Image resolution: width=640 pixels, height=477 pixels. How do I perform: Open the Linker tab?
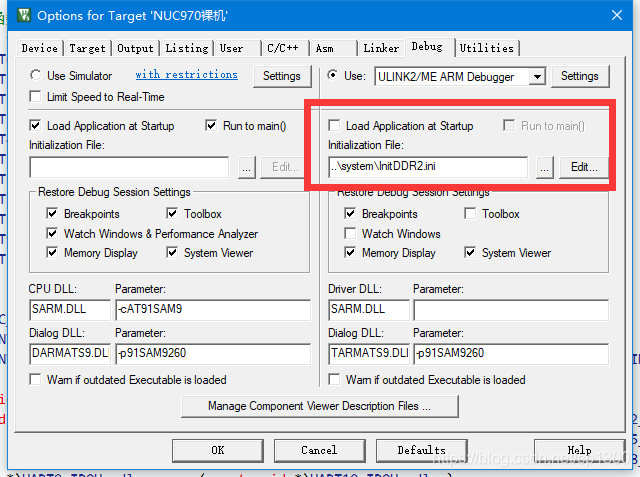tap(381, 48)
